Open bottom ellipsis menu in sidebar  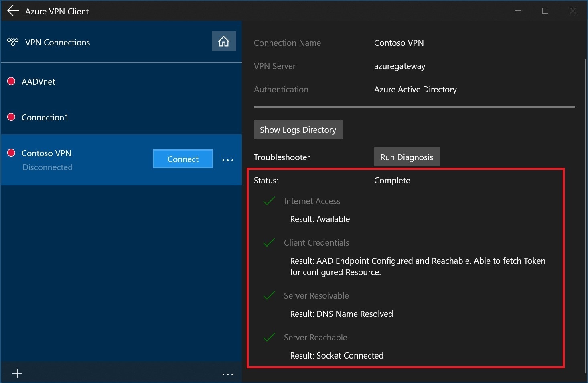[228, 375]
